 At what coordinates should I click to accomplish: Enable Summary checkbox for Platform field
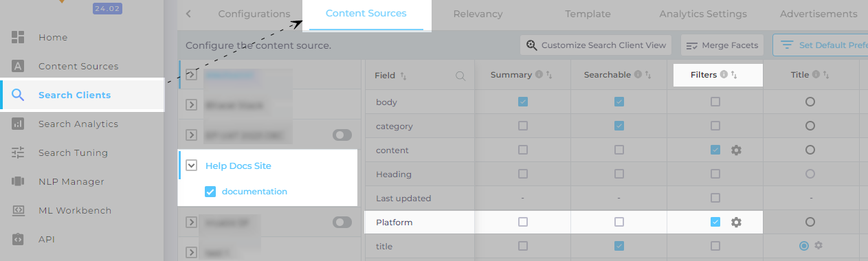click(523, 222)
